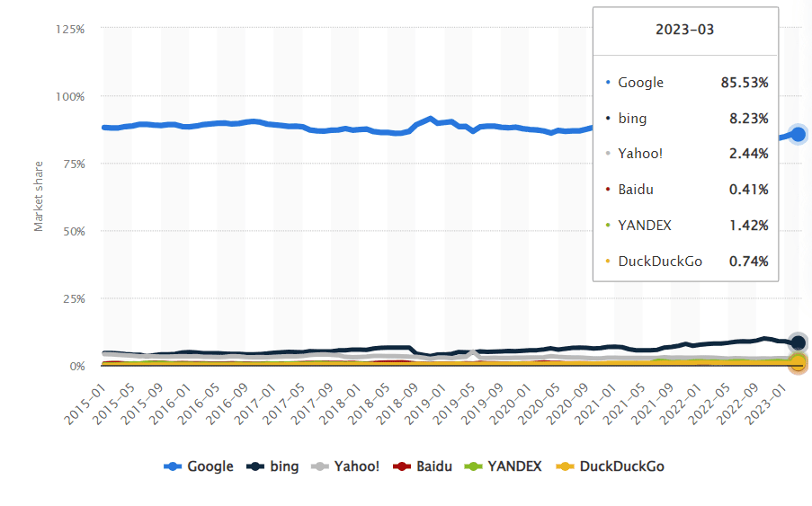
Task: Click the bing data point marker at 2023-03
Action: pyautogui.click(x=798, y=342)
